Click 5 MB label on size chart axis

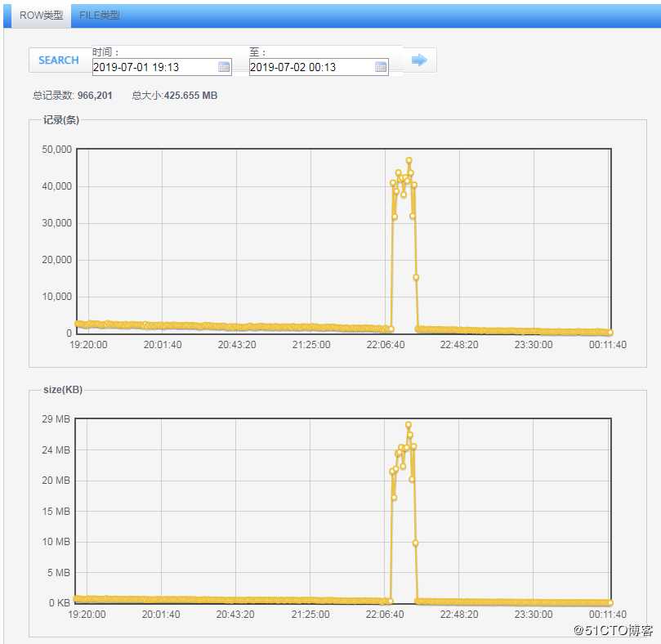coord(59,573)
